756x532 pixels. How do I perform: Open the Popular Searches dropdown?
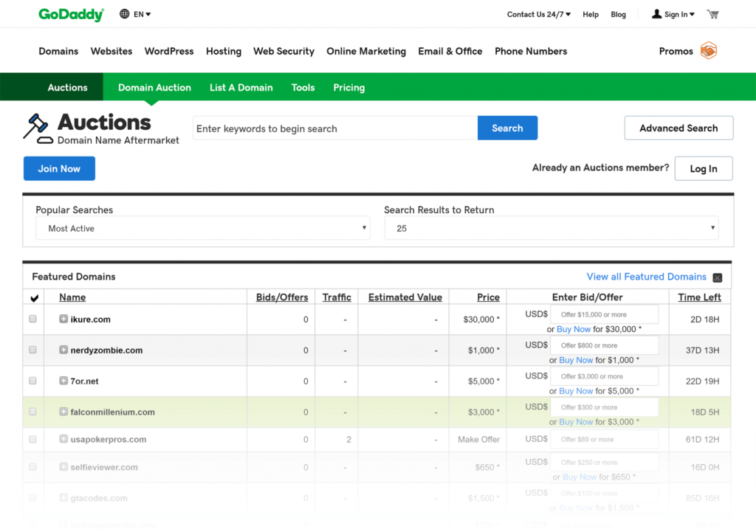(x=203, y=228)
